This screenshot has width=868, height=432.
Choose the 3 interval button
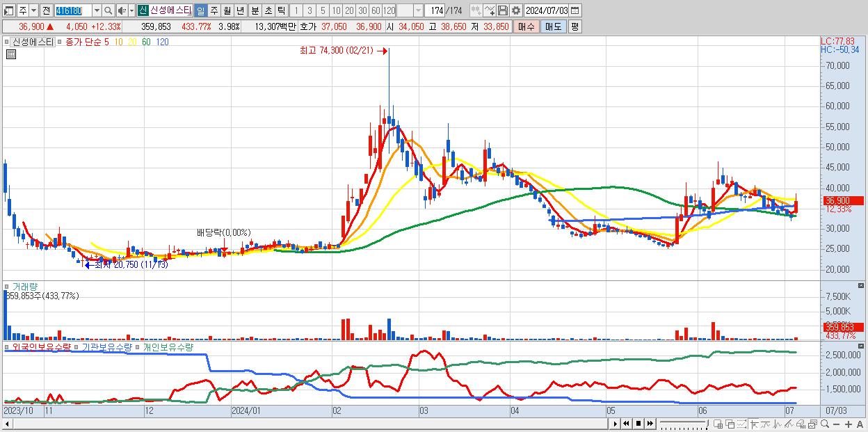309,10
